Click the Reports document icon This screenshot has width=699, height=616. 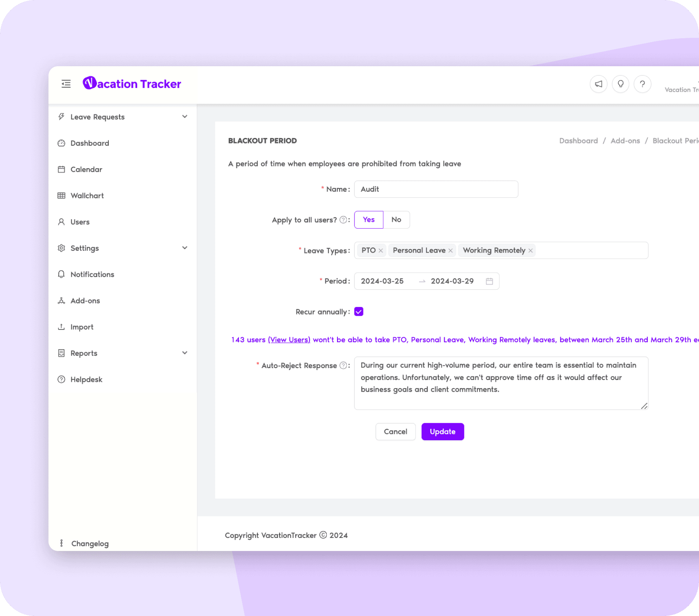point(61,353)
